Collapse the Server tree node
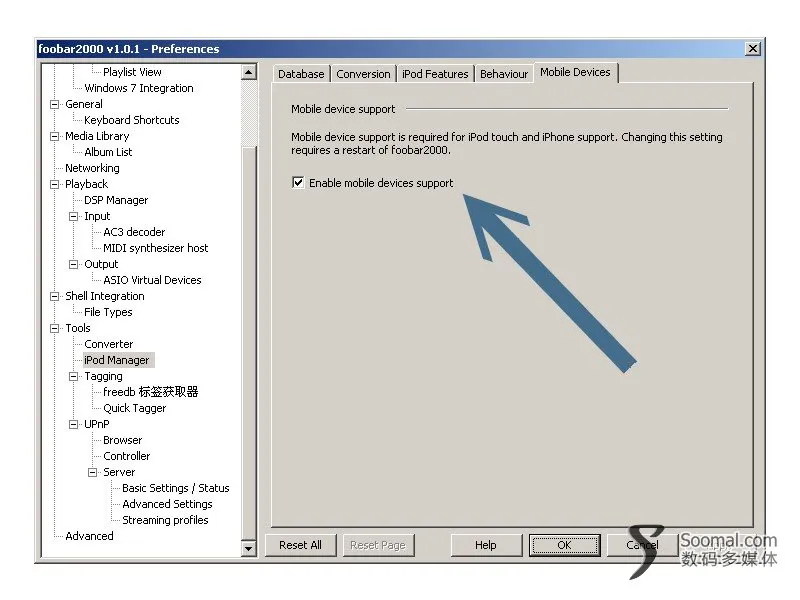This screenshot has height=600, width=800. coord(92,472)
